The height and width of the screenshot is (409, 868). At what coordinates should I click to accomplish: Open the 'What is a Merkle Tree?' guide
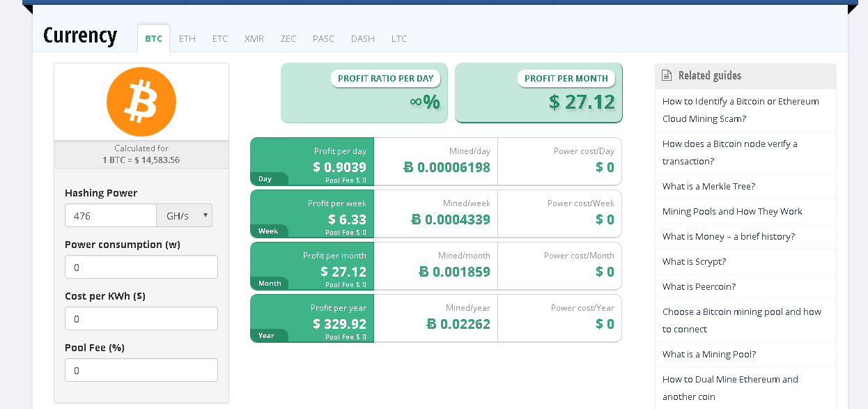(x=708, y=186)
